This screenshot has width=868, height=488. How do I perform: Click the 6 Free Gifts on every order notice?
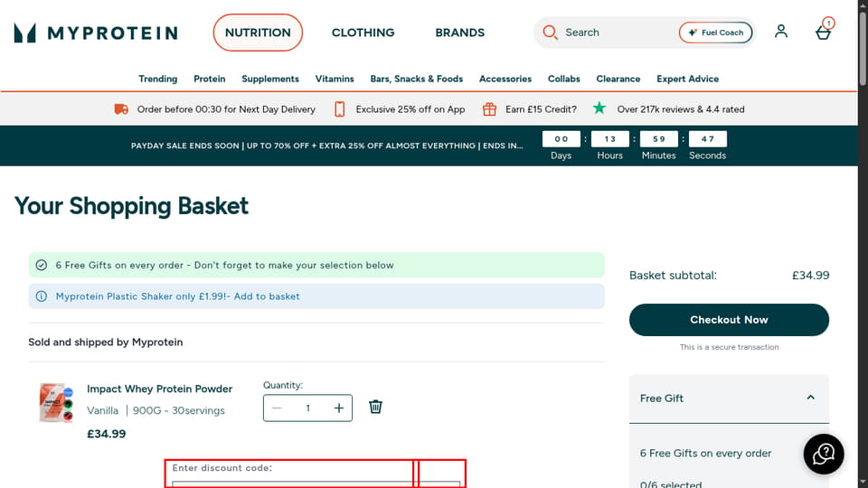pos(316,265)
